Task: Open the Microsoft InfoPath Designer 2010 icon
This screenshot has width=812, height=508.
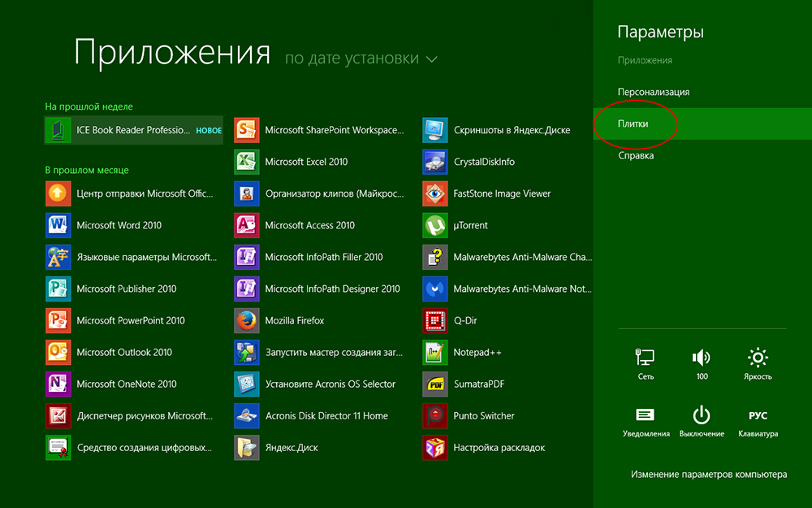Action: pyautogui.click(x=247, y=289)
